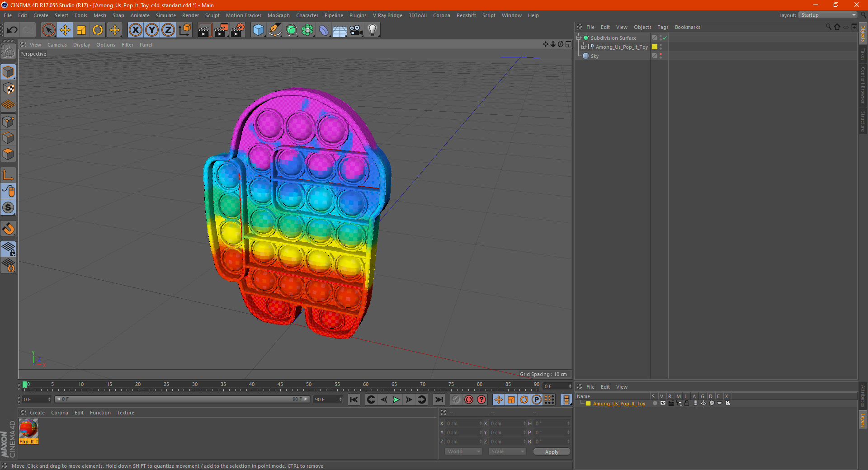Go to start of animation
This screenshot has height=470, width=868.
[354, 399]
